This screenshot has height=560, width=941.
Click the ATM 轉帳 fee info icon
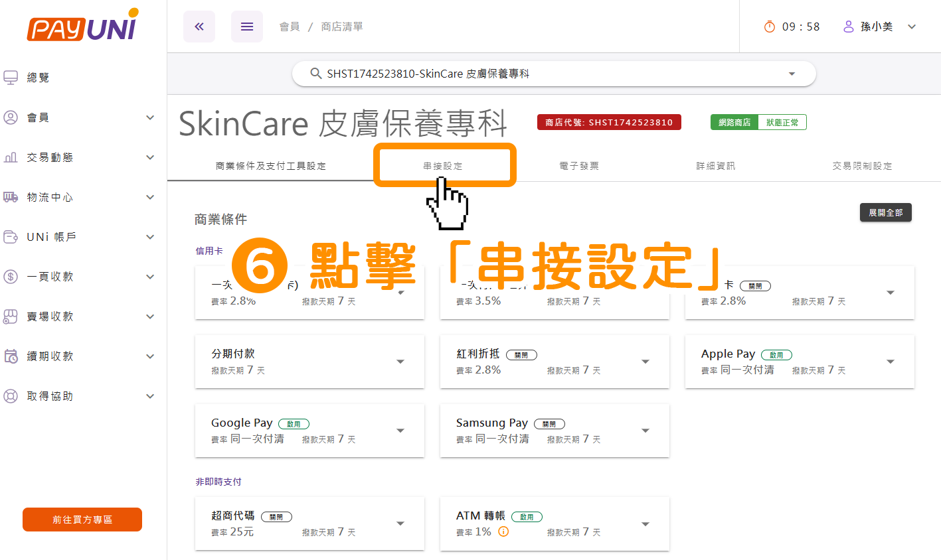coord(503,531)
